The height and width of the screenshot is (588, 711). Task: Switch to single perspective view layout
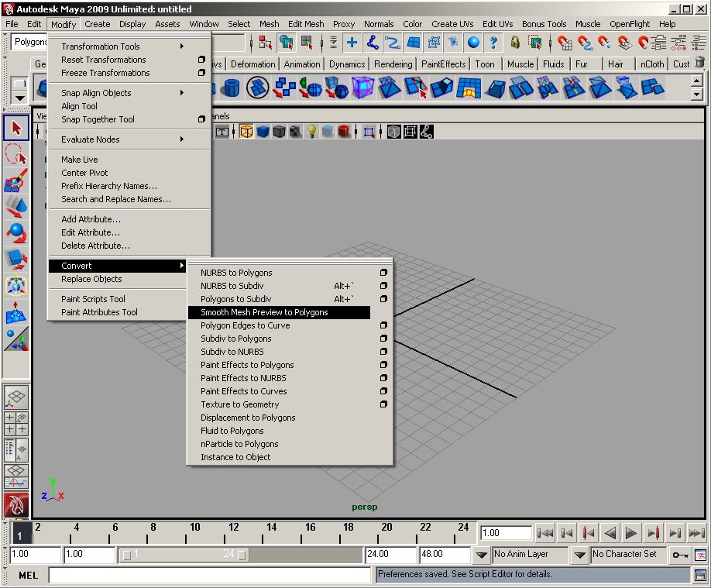[16, 397]
